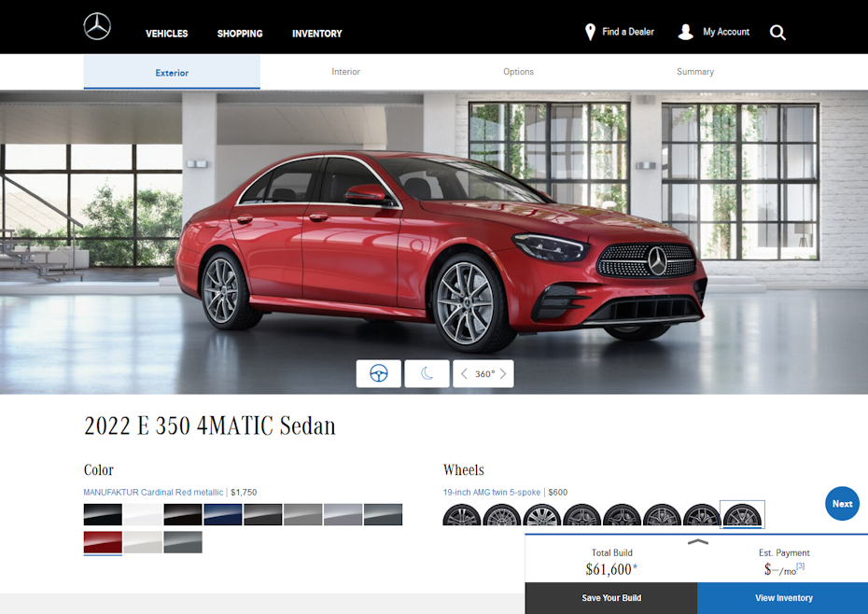This screenshot has height=614, width=868.
Task: Rotate the car left with the 360° chevron
Action: 464,373
